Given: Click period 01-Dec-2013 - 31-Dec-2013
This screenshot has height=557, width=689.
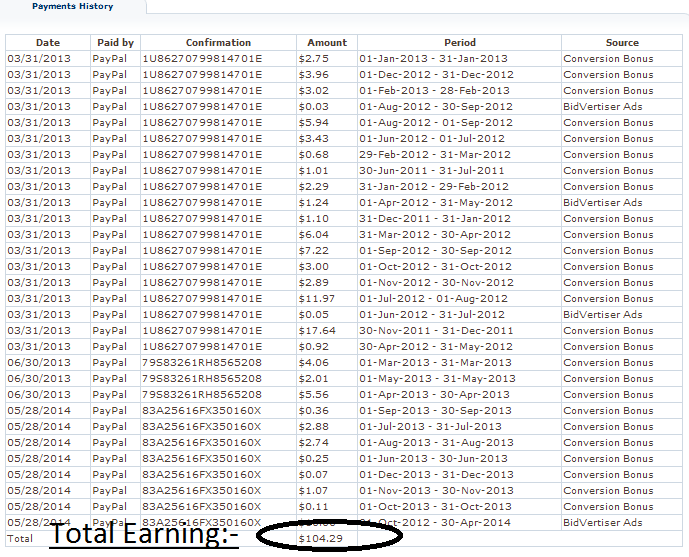Looking at the screenshot, I should 436,475.
